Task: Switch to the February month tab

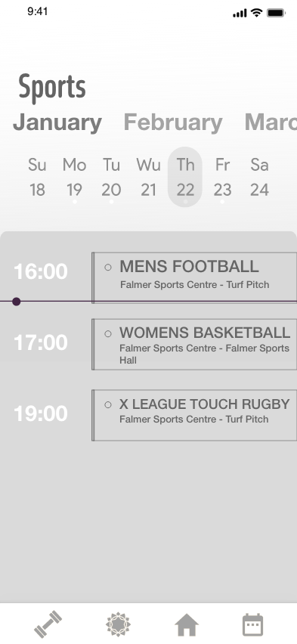Action: 173,122
